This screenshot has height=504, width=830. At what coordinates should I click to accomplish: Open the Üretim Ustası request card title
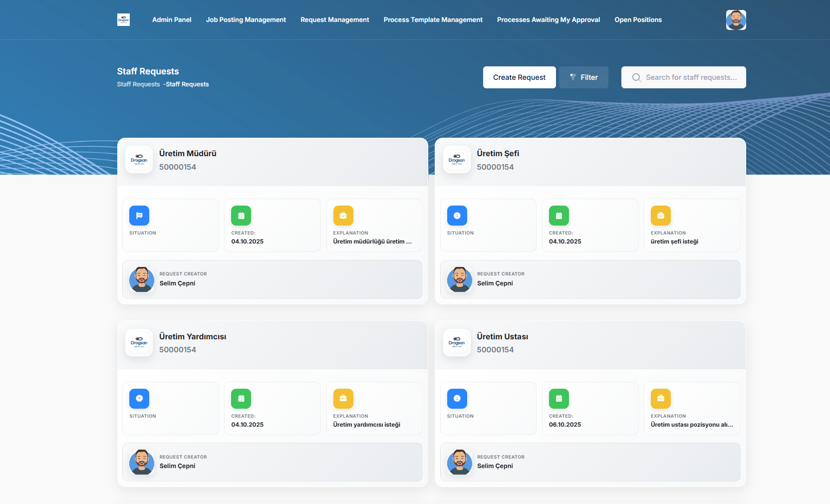click(x=502, y=336)
